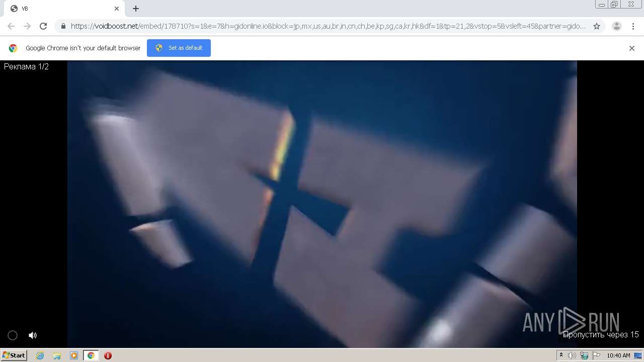This screenshot has width=644, height=362.
Task: Select the VB tab title
Action: click(x=25, y=9)
